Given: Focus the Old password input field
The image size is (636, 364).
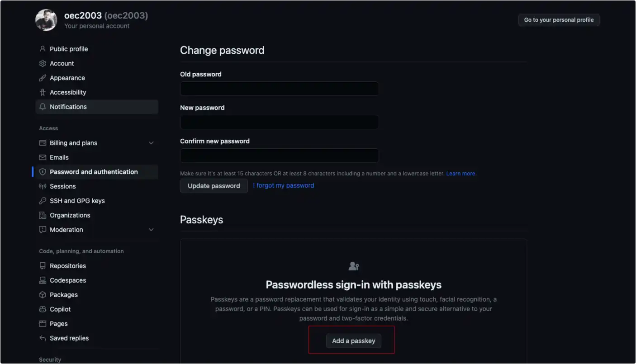Looking at the screenshot, I should point(279,89).
